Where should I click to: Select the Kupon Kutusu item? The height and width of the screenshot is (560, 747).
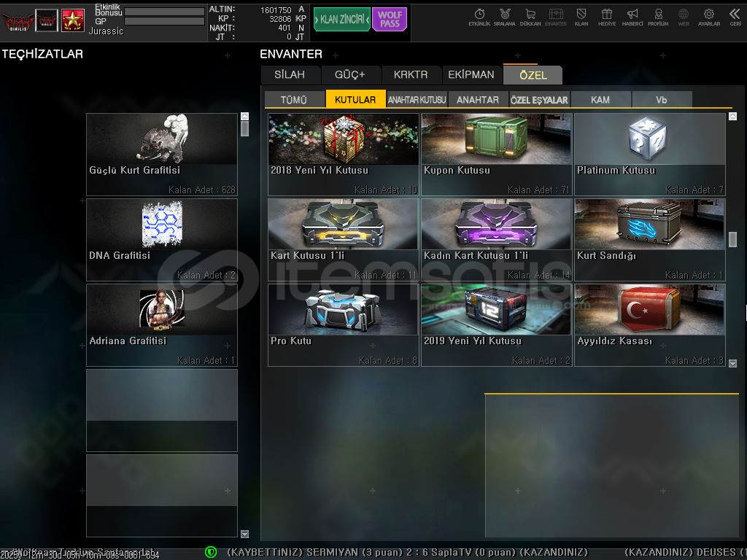click(496, 155)
